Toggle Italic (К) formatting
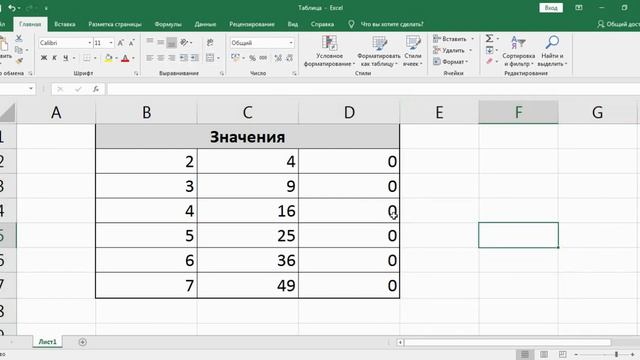The image size is (640, 360). click(x=54, y=58)
